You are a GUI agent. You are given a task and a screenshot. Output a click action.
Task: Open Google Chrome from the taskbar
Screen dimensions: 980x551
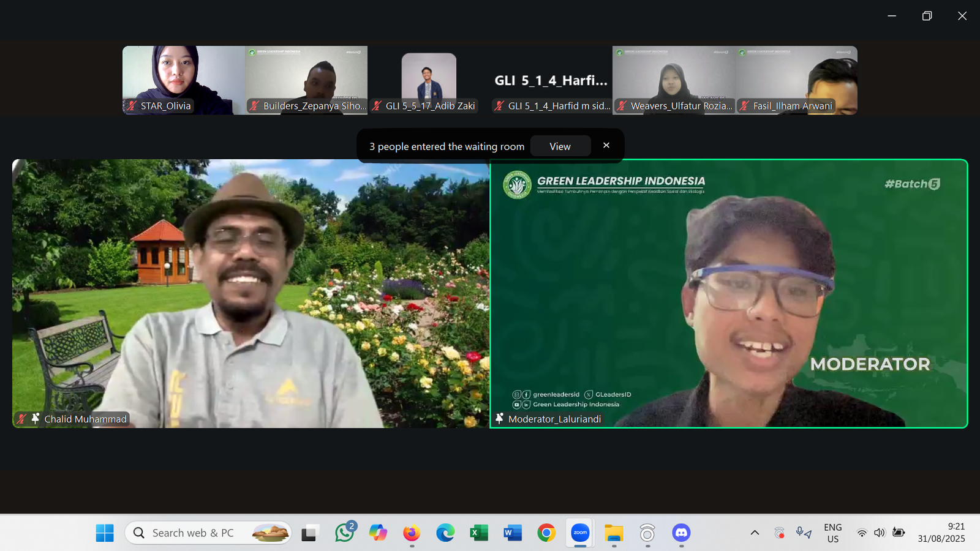[x=546, y=533]
